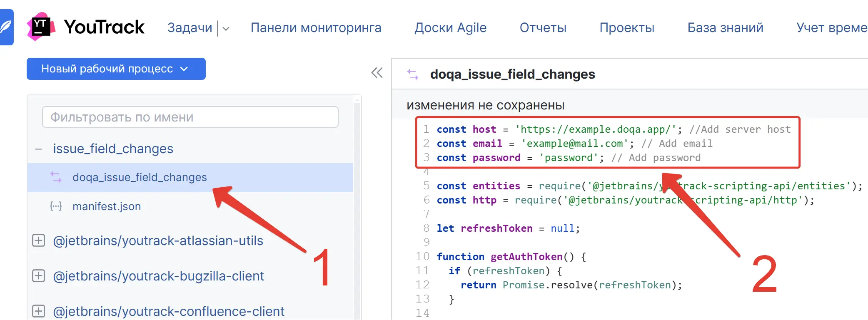This screenshot has width=868, height=320.
Task: Expand @jetbrains/youtrack-confluence-client package
Action: click(39, 311)
